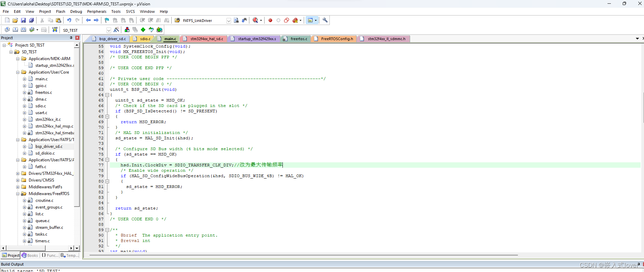
Task: Collapse Application/User/Core folder
Action: (18, 72)
